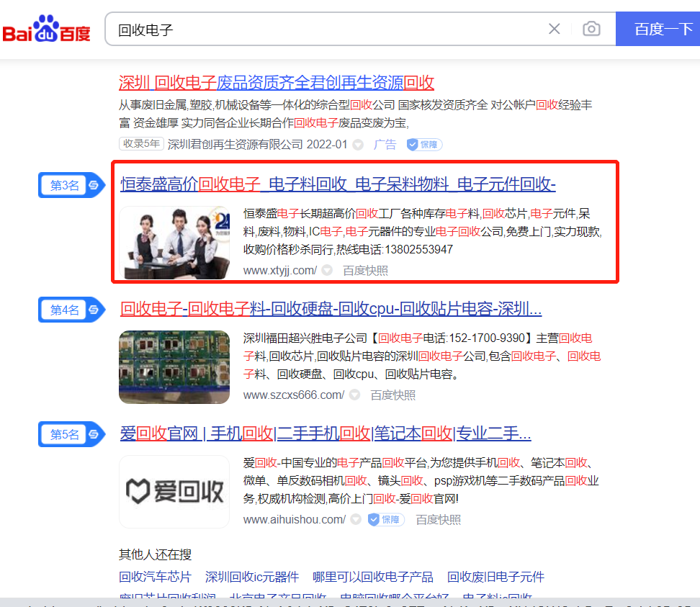700x607 pixels.
Task: Search related term 深圳回收ic元器件
Action: pos(252,577)
